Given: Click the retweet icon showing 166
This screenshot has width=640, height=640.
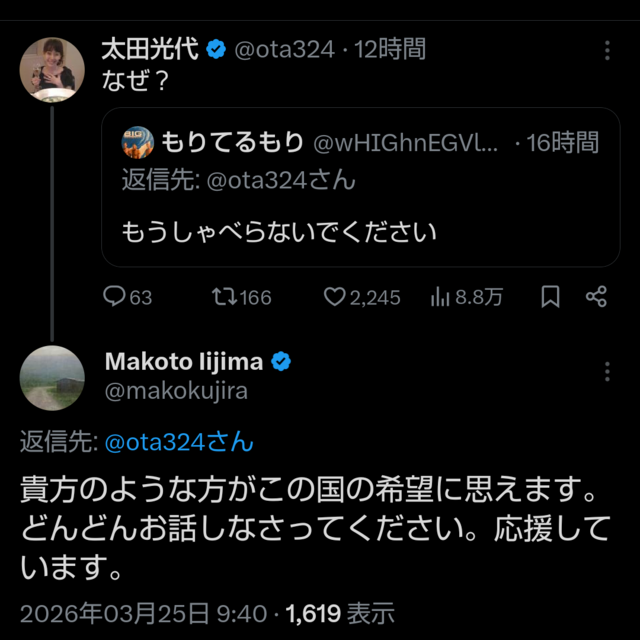Looking at the screenshot, I should [223, 297].
